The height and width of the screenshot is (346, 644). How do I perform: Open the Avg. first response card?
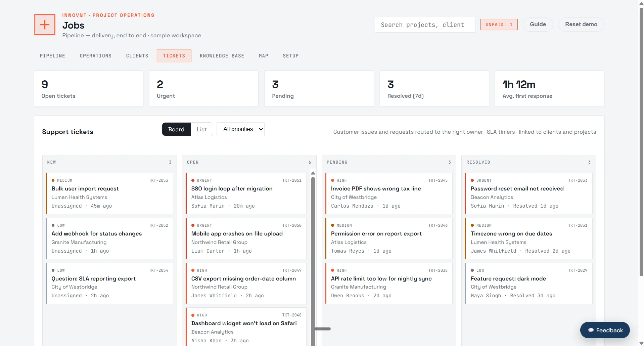pyautogui.click(x=550, y=89)
